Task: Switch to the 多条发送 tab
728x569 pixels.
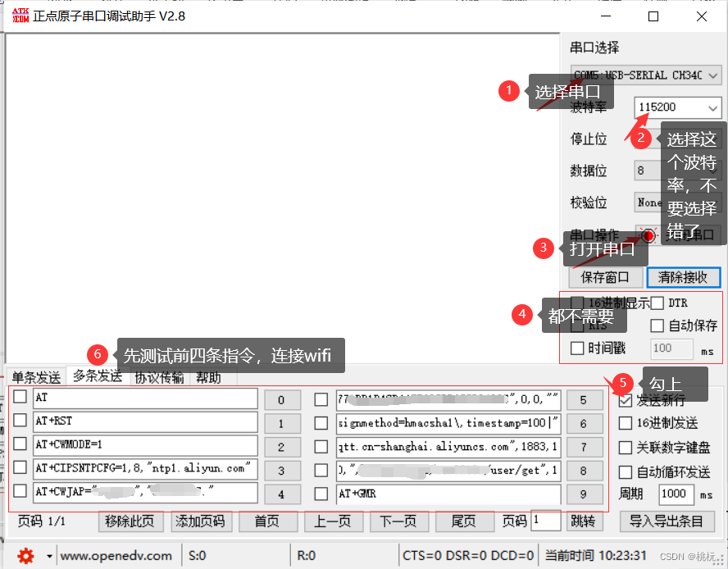Action: [x=98, y=376]
